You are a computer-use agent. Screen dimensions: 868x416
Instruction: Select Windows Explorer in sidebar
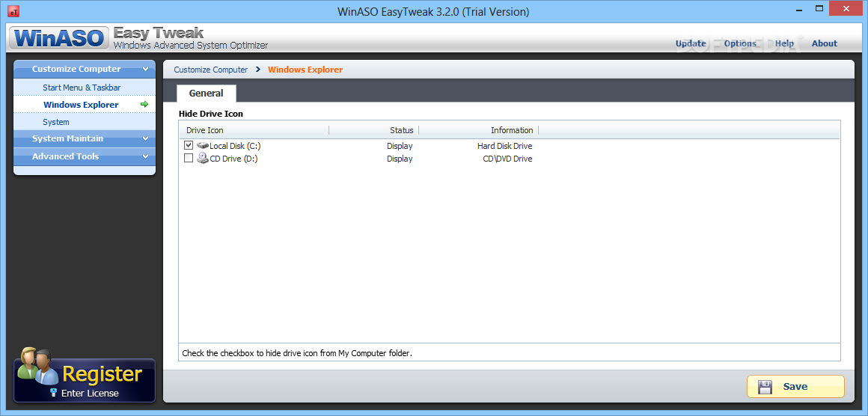click(x=81, y=105)
